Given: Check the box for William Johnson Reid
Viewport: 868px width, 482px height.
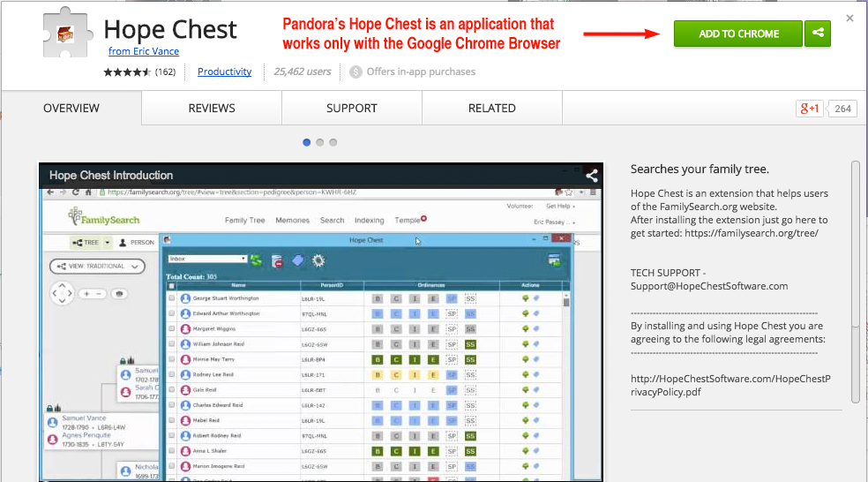Looking at the screenshot, I should tap(172, 344).
